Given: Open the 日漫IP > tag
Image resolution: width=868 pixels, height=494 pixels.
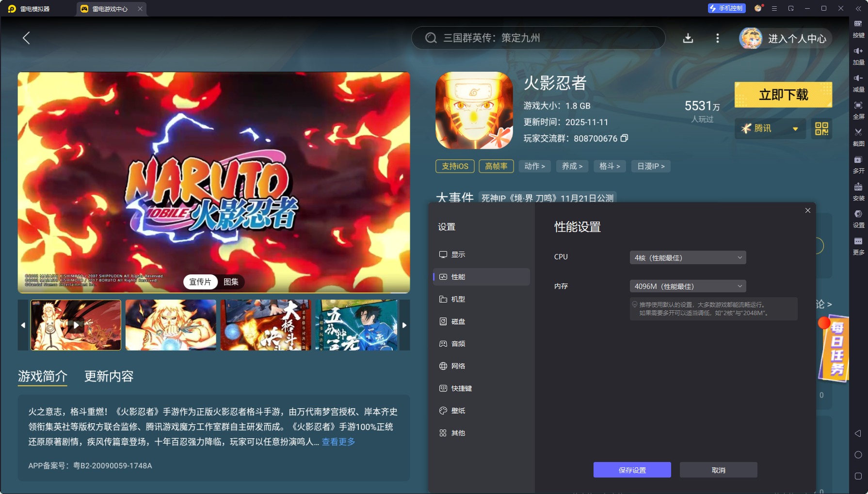Looking at the screenshot, I should pyautogui.click(x=651, y=166).
